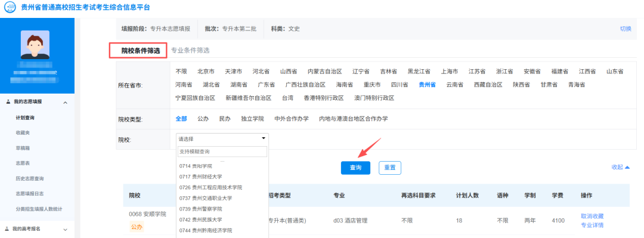Choose 0717 贵州财经大学 from list
644x238 pixels.
coord(200,177)
